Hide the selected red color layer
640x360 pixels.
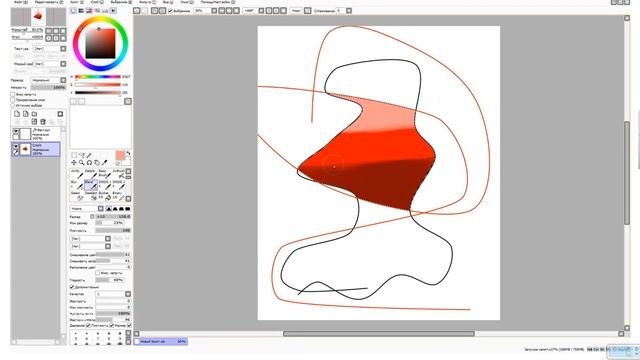16,146
